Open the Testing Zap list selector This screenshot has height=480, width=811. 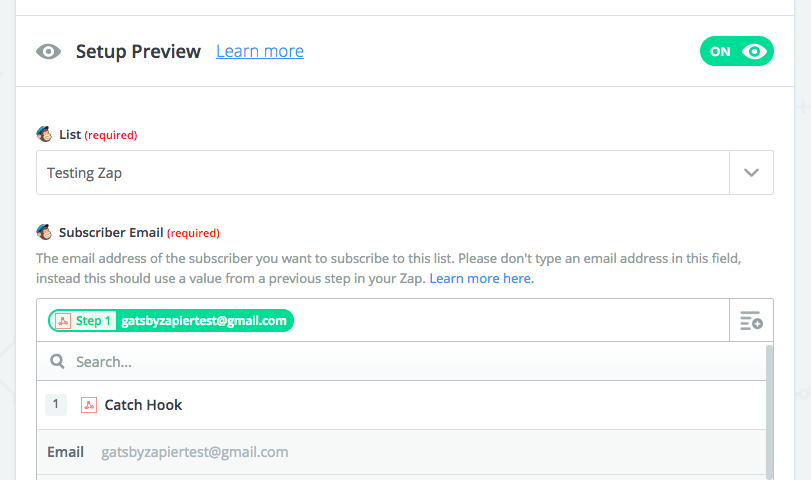[x=383, y=173]
